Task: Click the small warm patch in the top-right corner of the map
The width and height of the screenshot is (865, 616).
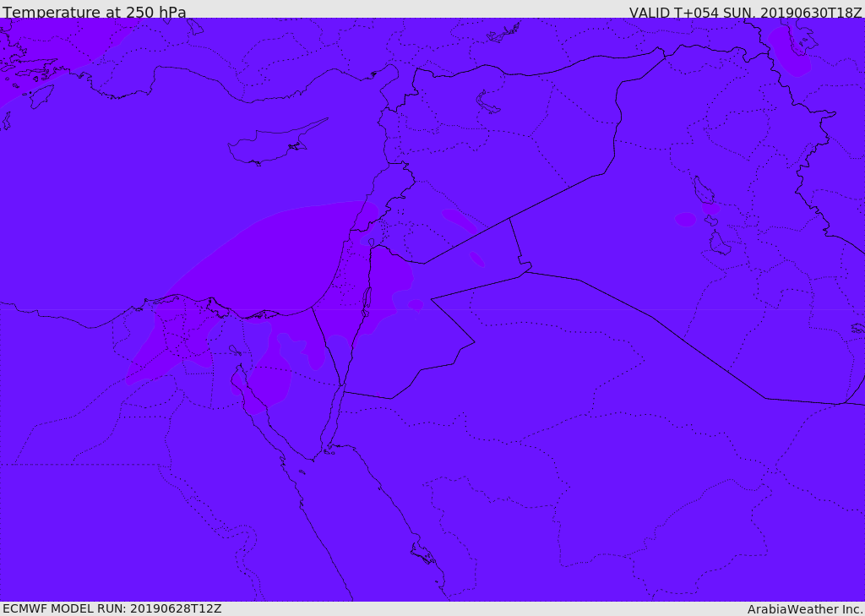Action: coord(789,51)
